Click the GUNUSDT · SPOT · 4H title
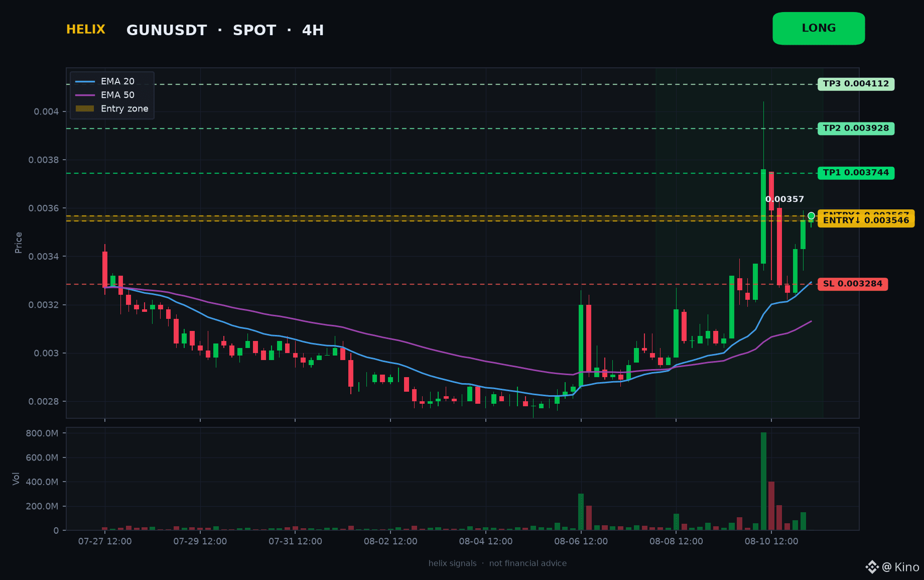 (x=225, y=30)
